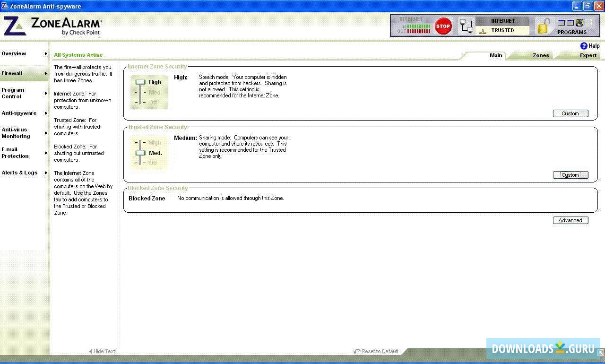605x364 pixels.
Task: Expand the arrow beside Anti-spyware
Action: (x=46, y=113)
